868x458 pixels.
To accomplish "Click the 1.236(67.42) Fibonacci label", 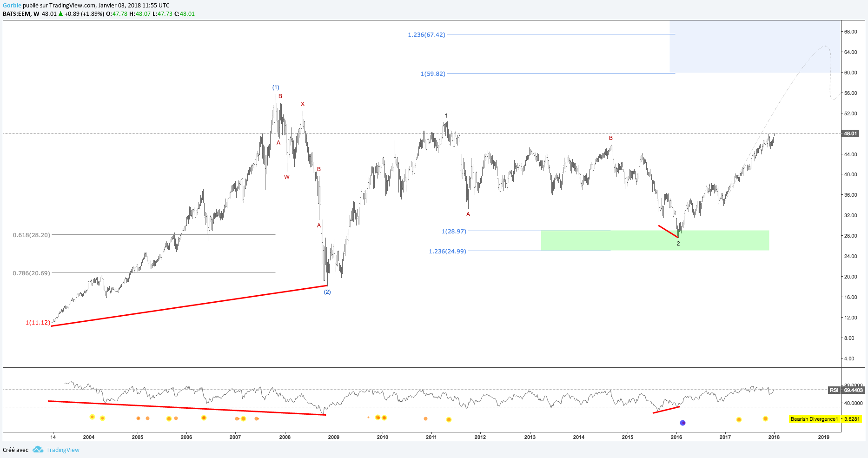I will (x=426, y=35).
